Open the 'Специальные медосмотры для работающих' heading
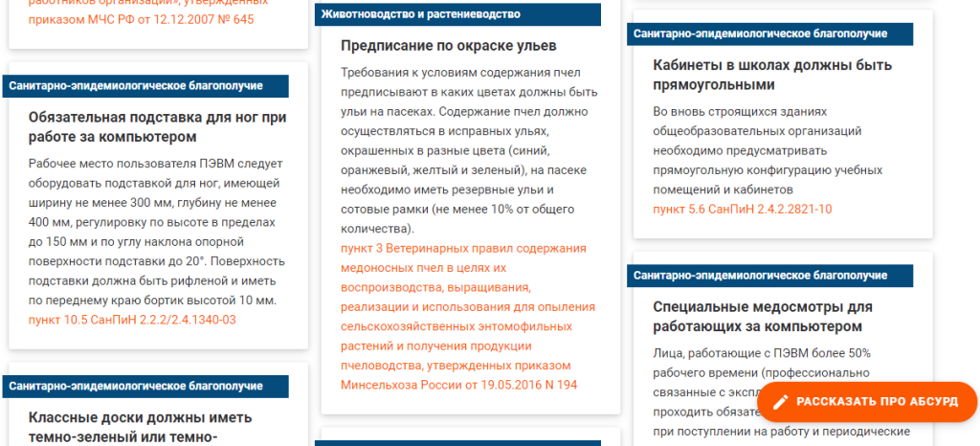The image size is (980, 446). pos(762,317)
